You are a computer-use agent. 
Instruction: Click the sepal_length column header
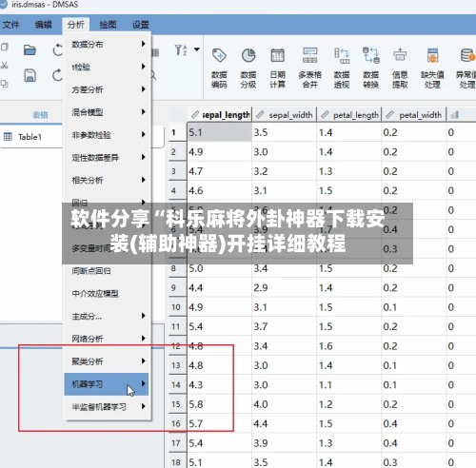(x=220, y=115)
